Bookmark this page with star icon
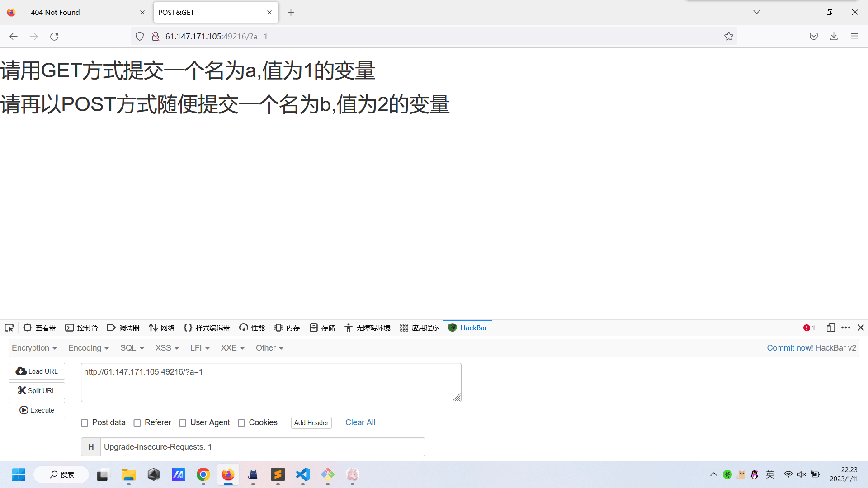 tap(728, 37)
